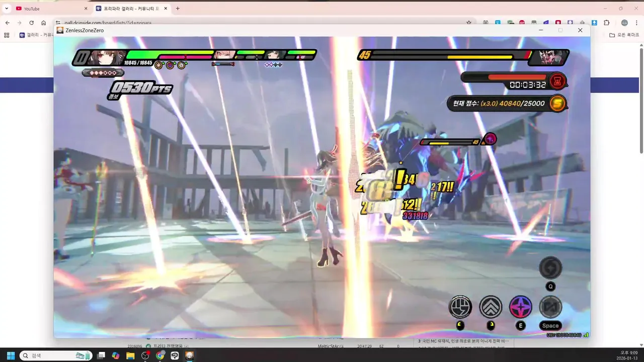
Task: Open the 갤러리 bookmark in bookmarks bar
Action: tap(36, 35)
